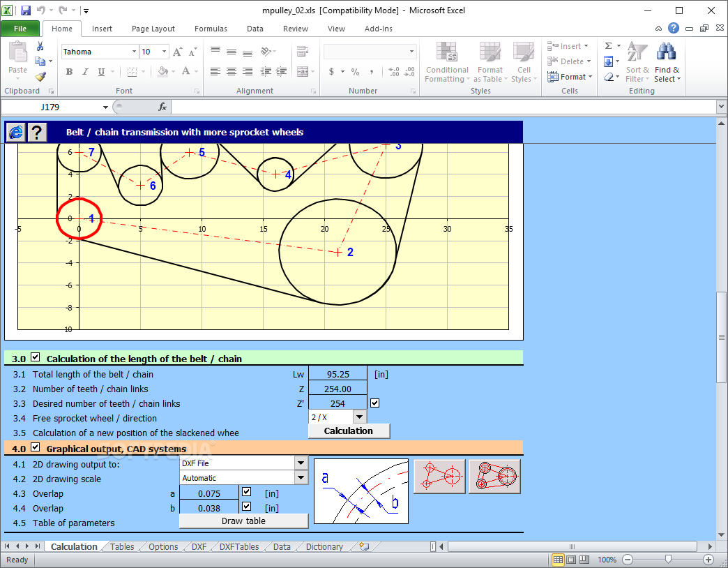Click the desired teeth value field 254

(x=338, y=403)
